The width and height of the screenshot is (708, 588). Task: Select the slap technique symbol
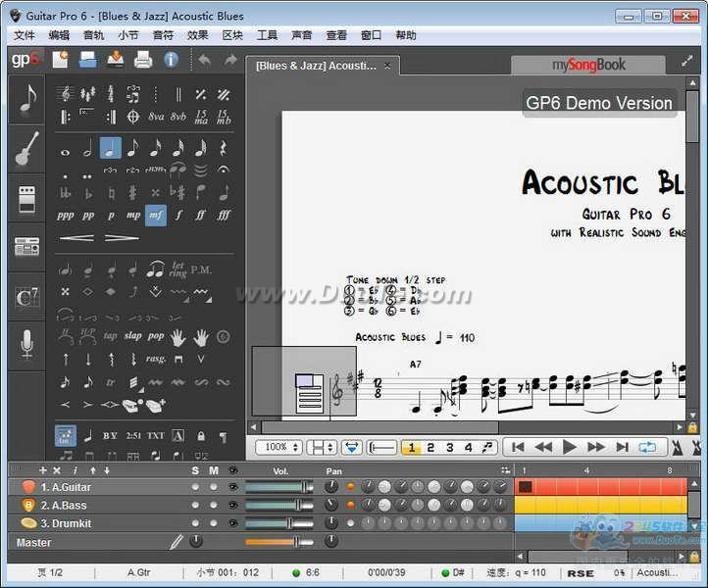click(x=132, y=336)
